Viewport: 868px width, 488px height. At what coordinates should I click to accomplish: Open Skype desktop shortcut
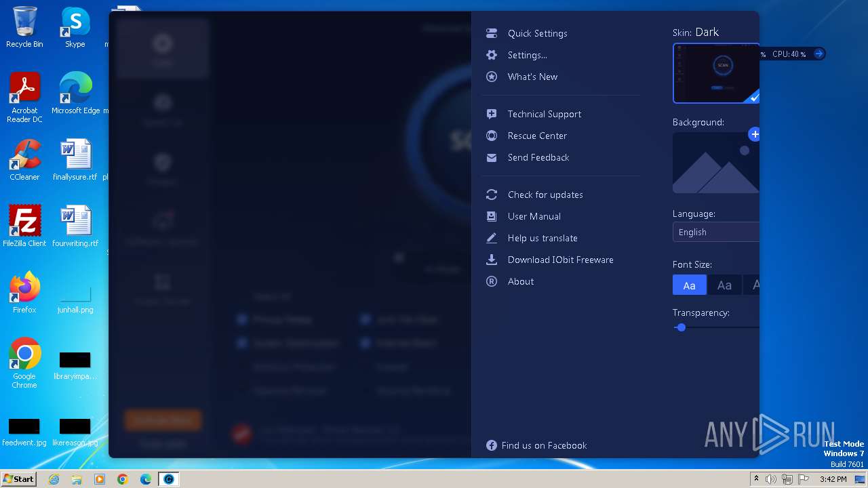(x=75, y=27)
